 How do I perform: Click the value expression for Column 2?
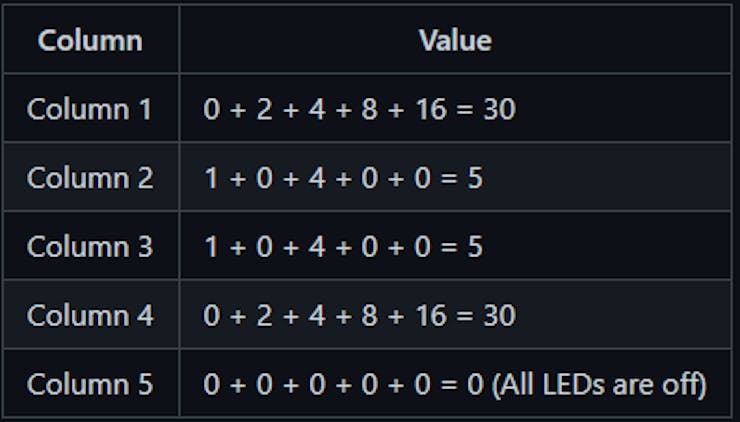343,178
